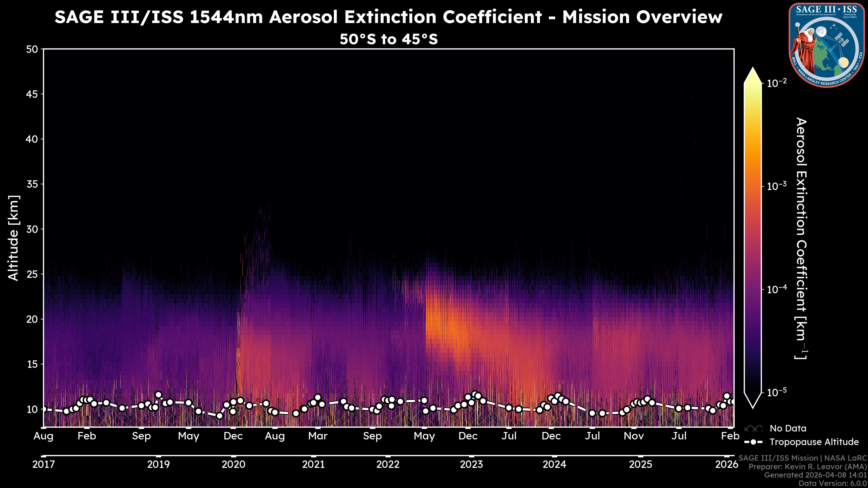Click the 50°S to 45°S subtitle
868x488 pixels.
388,39
